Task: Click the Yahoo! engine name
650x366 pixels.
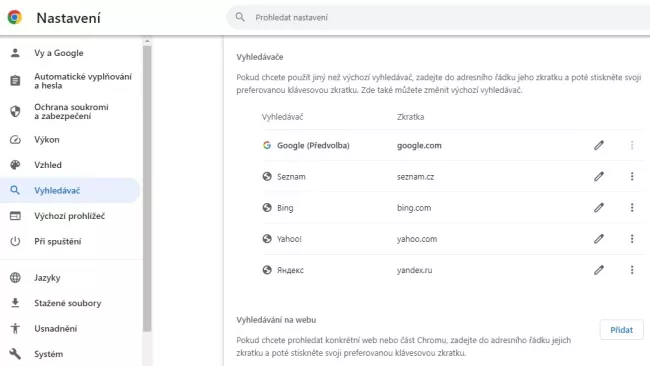Action: point(289,239)
